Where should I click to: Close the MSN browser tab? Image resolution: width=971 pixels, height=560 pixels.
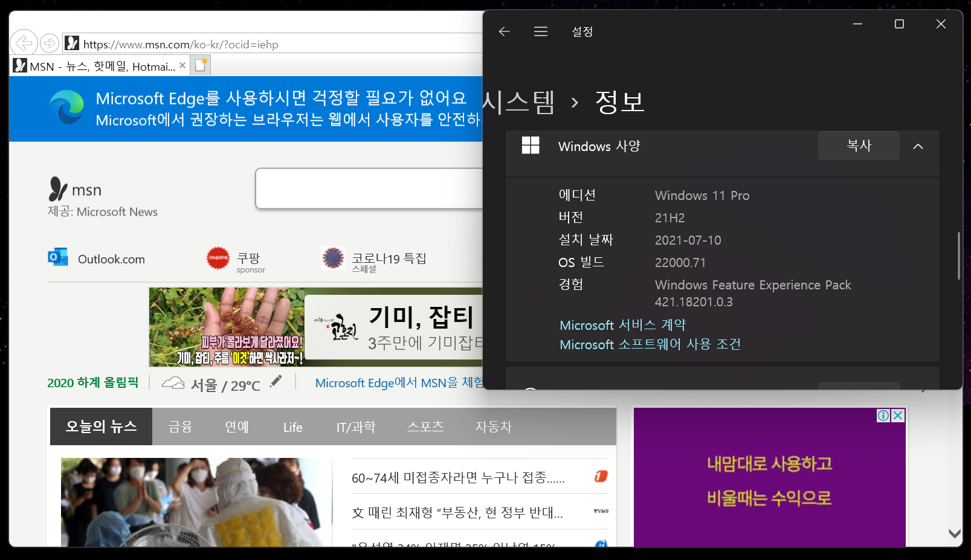click(x=182, y=65)
